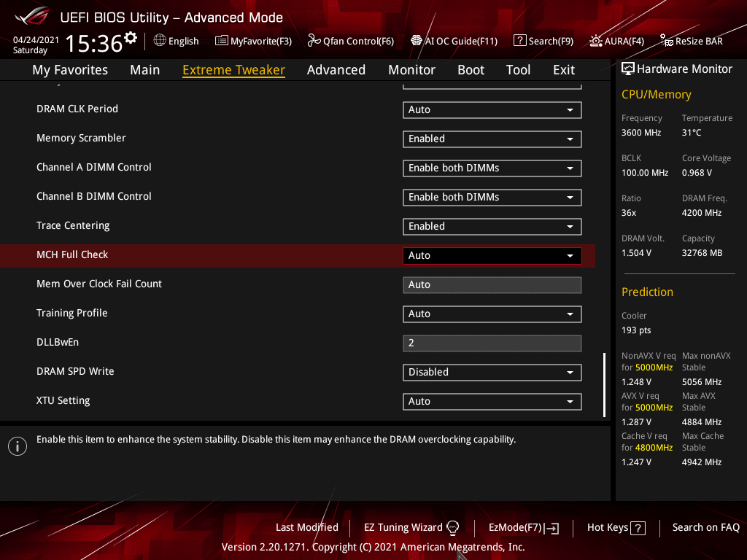Open clock settings gear icon

click(131, 38)
